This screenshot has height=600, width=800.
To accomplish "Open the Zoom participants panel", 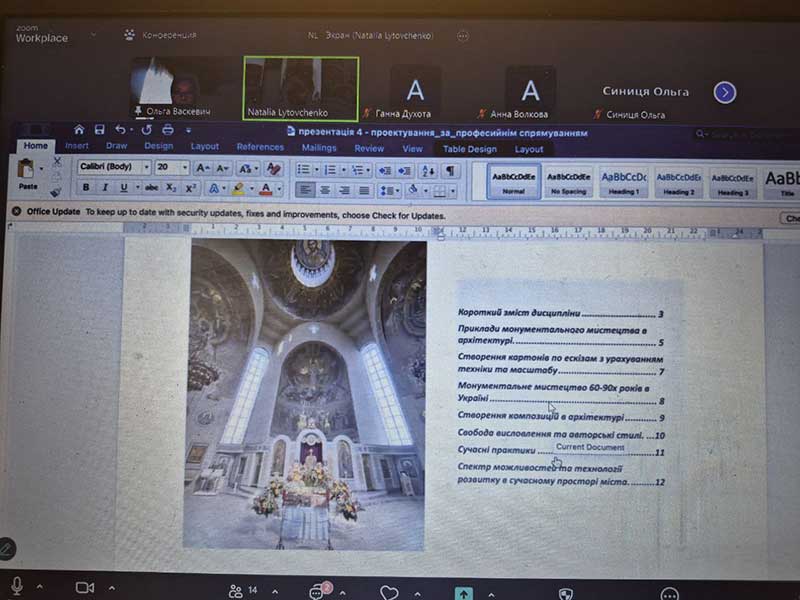I will click(237, 590).
